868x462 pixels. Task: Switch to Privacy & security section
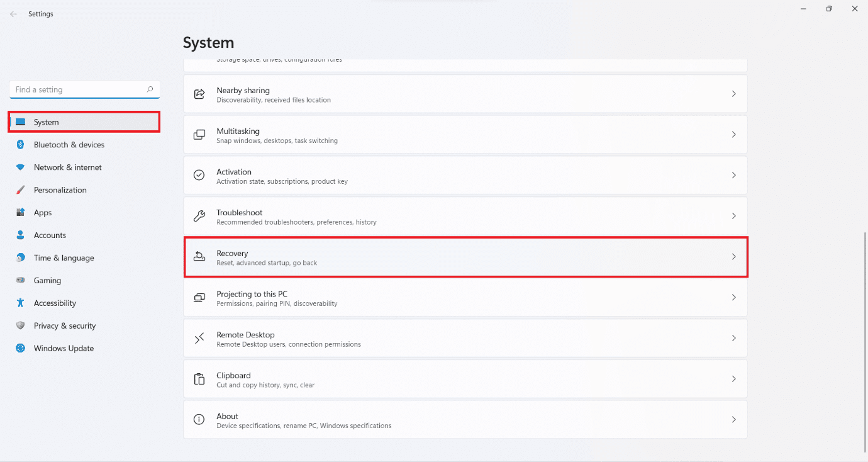[65, 326]
